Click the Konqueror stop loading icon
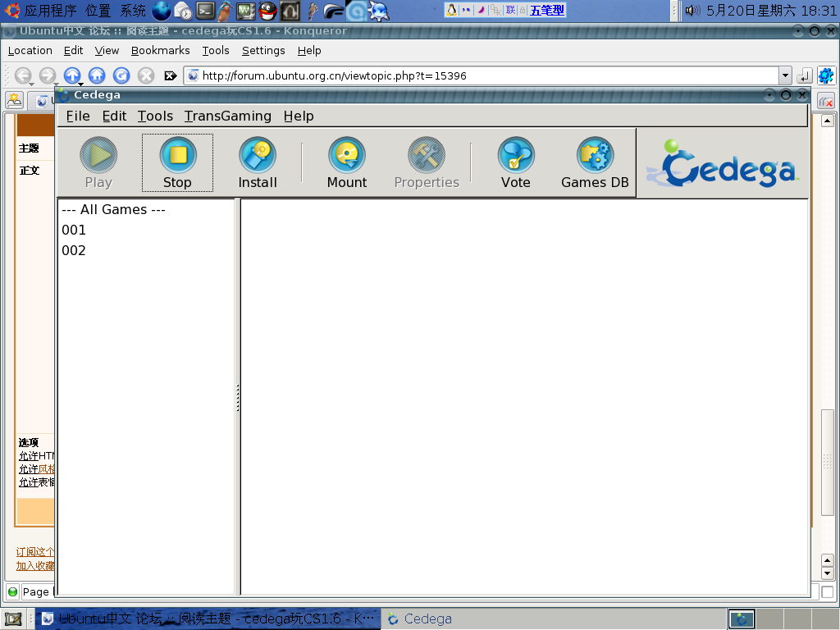This screenshot has width=840, height=630. pos(146,75)
